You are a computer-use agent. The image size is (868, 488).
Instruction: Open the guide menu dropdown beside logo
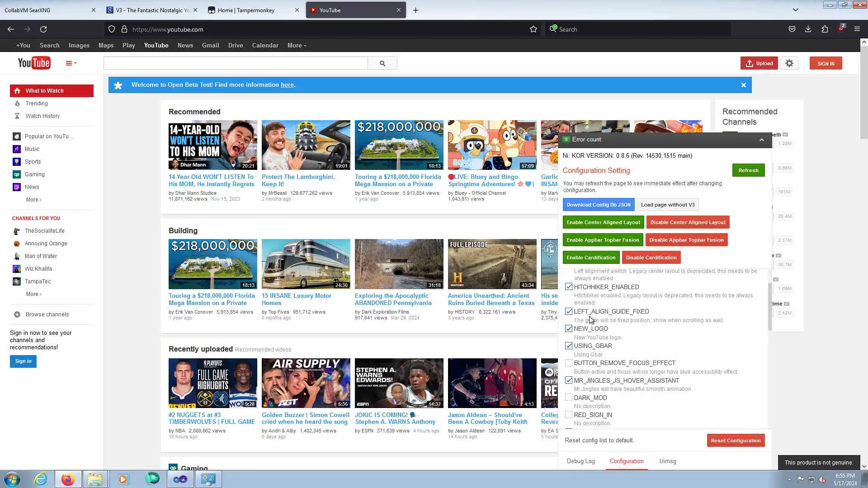(71, 63)
